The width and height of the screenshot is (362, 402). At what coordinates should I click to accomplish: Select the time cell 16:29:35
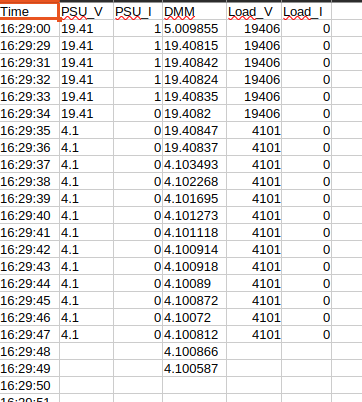click(30, 131)
